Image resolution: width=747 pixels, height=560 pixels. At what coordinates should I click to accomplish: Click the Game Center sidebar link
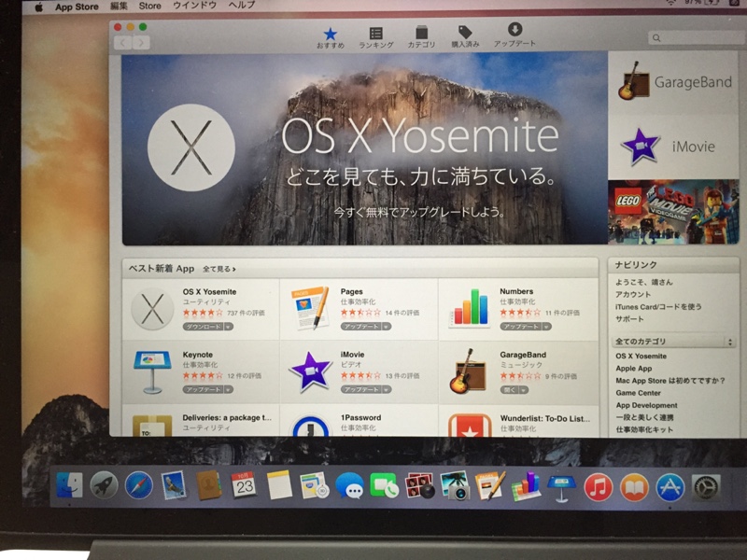click(638, 393)
